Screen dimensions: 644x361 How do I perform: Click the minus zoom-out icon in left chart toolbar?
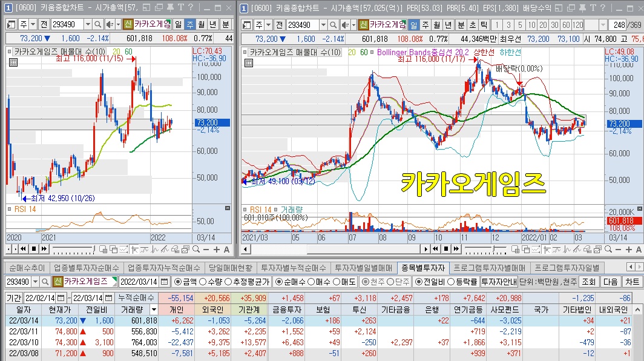coord(206,249)
